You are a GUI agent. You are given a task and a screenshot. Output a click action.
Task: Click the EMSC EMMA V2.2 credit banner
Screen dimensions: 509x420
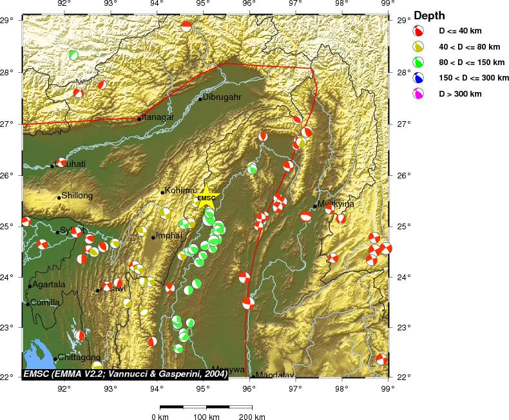click(125, 373)
